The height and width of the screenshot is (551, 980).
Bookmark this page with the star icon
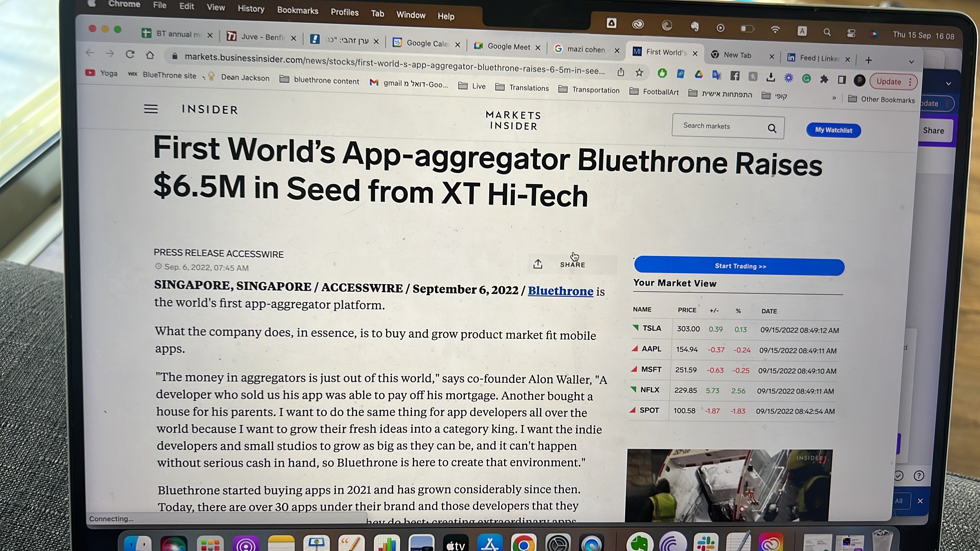[639, 73]
